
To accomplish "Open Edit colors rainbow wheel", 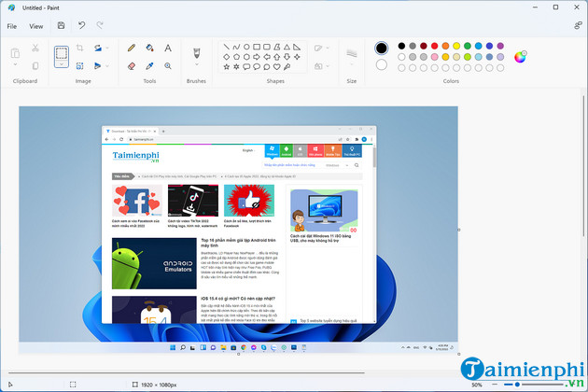I will [x=520, y=57].
